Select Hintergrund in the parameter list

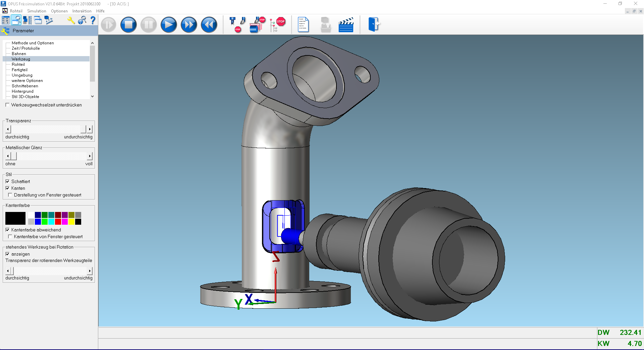22,91
